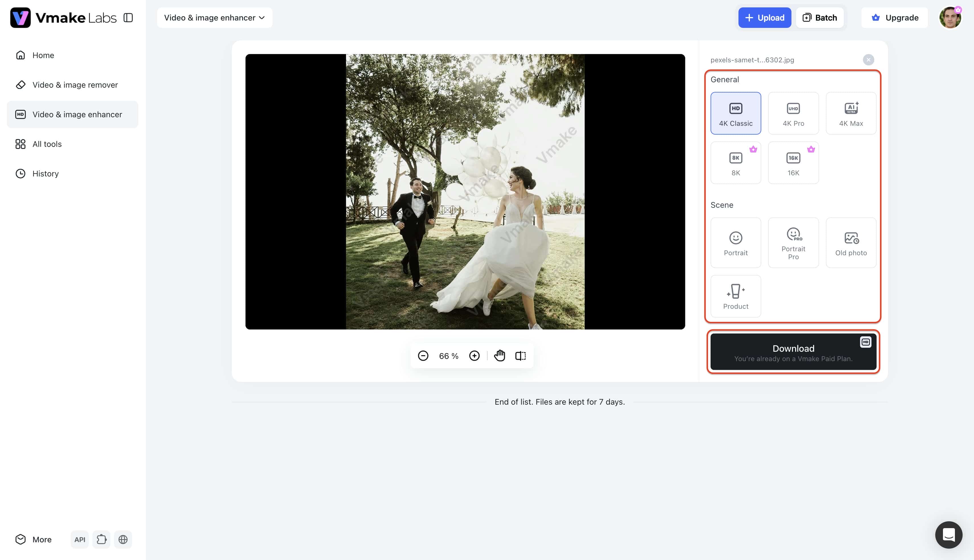Select the hand pan tool
974x560 pixels.
(x=500, y=356)
